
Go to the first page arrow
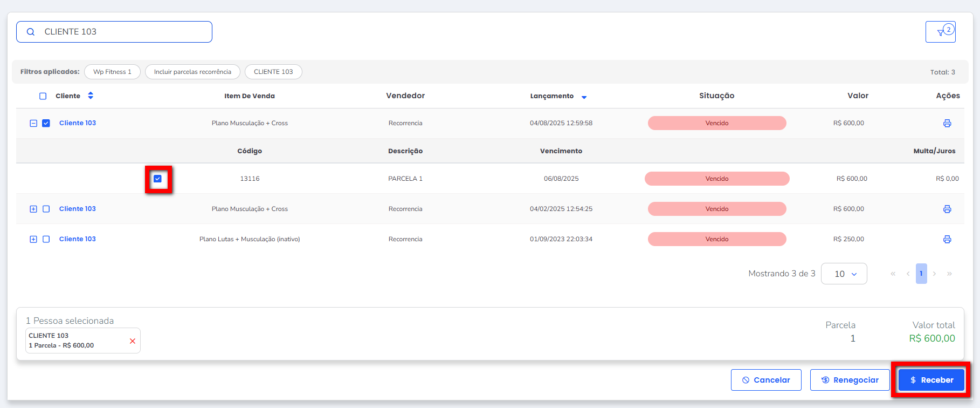(x=893, y=274)
